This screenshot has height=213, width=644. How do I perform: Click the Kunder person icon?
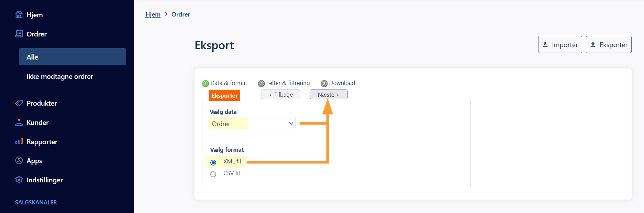point(19,123)
